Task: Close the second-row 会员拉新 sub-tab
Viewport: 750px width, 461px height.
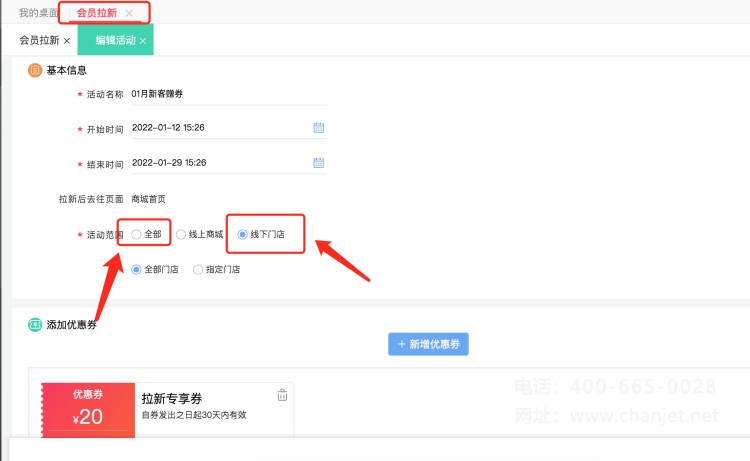Action: 67,41
